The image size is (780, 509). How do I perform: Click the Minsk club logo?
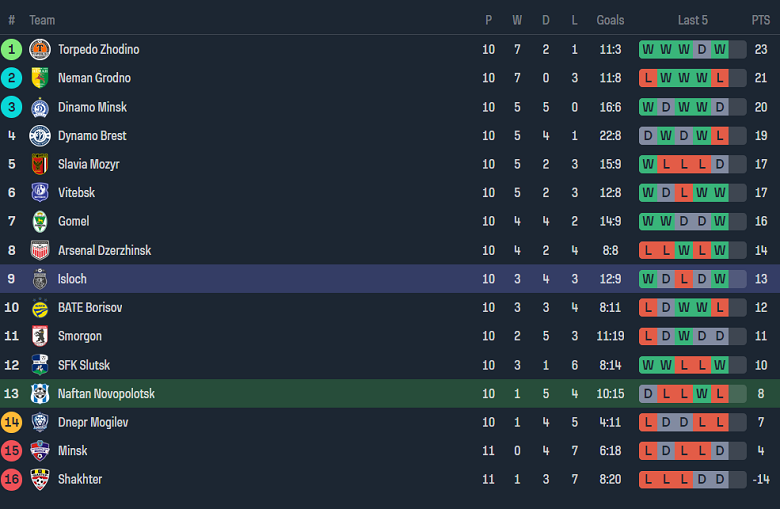(40, 451)
